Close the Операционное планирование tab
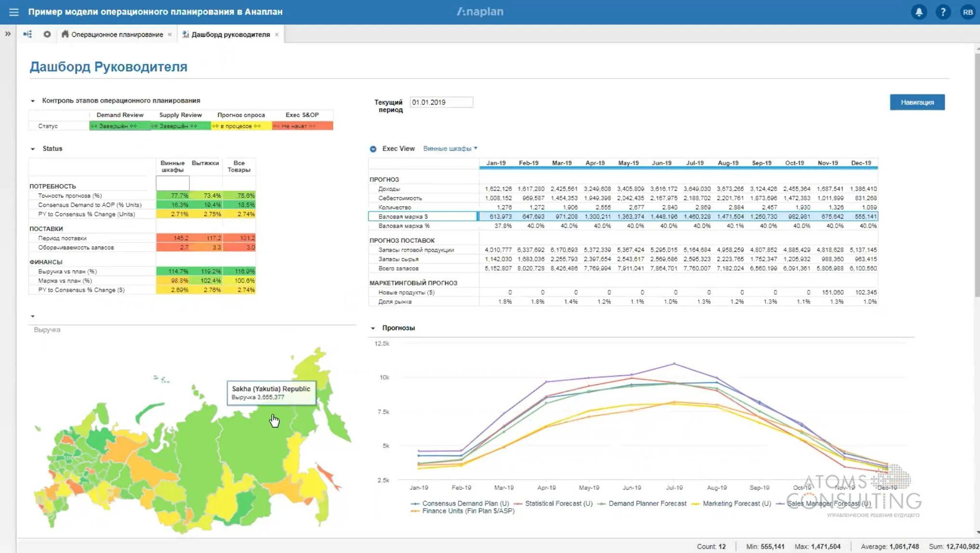This screenshot has width=980, height=553. [170, 35]
